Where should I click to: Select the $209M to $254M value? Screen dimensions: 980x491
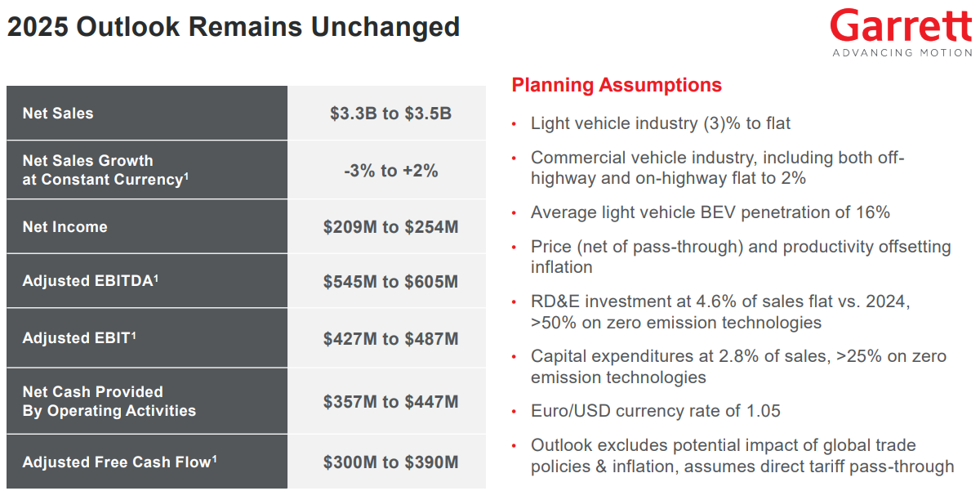(390, 227)
